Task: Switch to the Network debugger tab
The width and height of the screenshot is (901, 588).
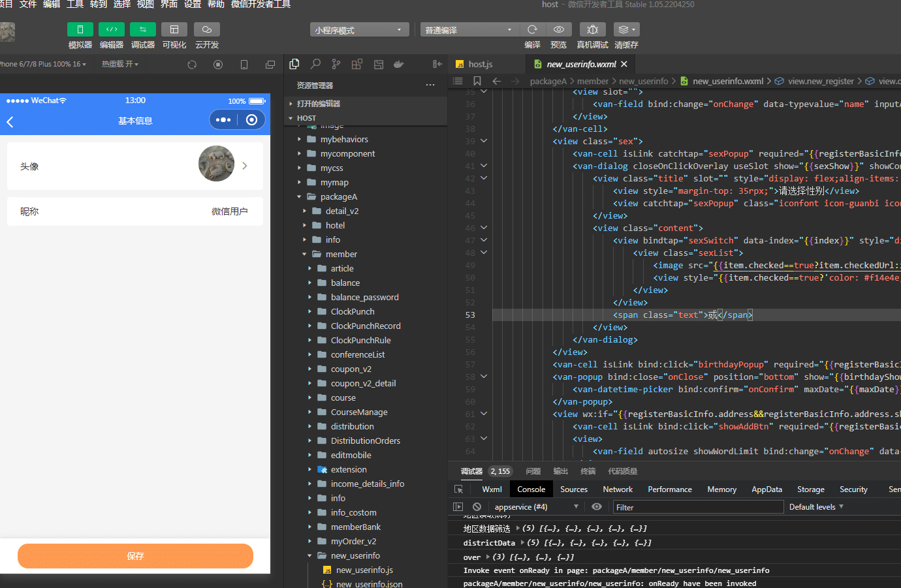Action: click(x=618, y=489)
